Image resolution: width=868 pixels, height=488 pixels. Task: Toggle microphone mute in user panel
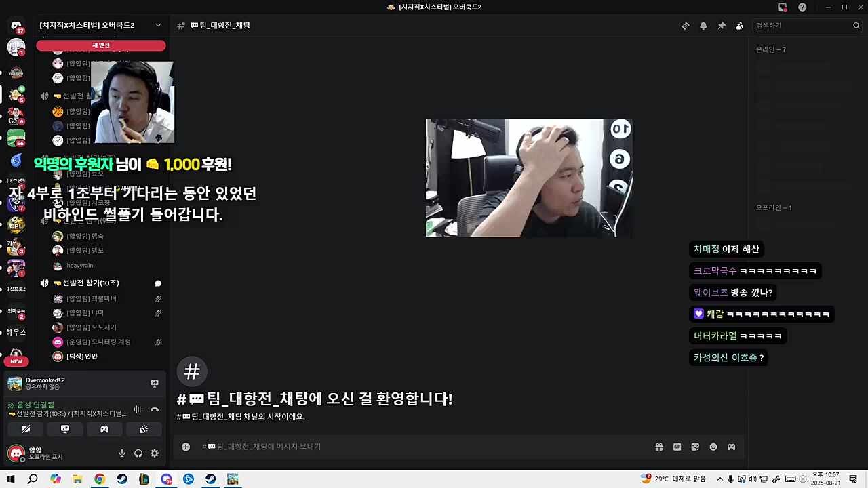point(122,453)
